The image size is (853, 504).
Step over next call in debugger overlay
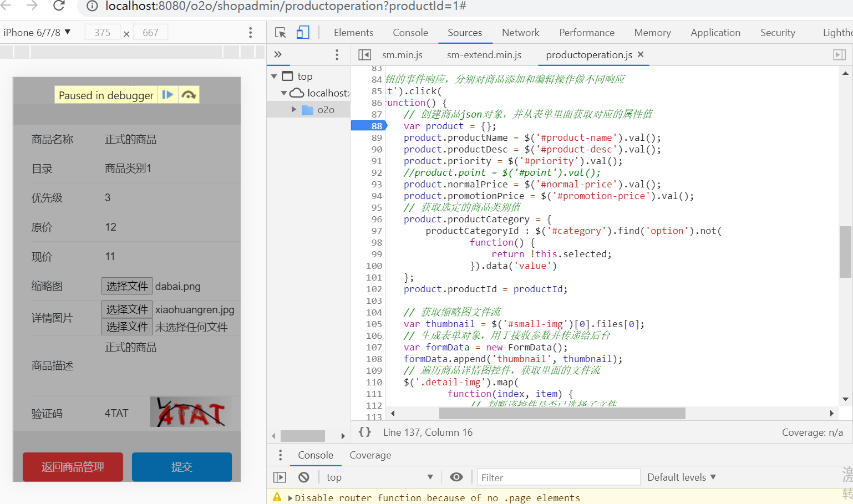[189, 95]
